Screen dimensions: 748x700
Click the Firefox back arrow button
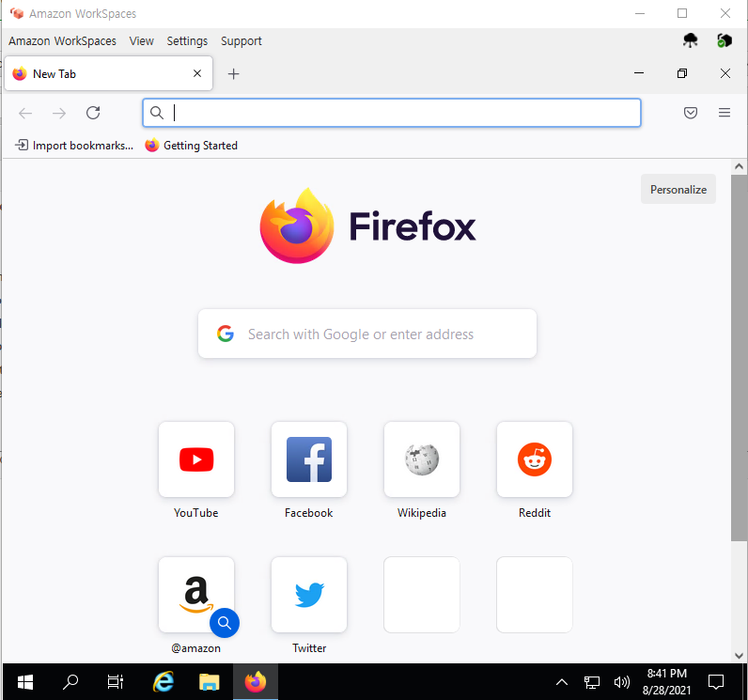point(25,113)
